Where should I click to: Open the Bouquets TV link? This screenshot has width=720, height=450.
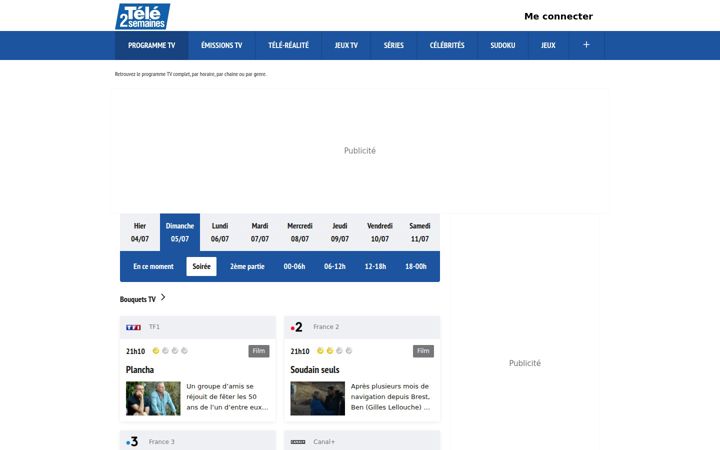pos(138,299)
